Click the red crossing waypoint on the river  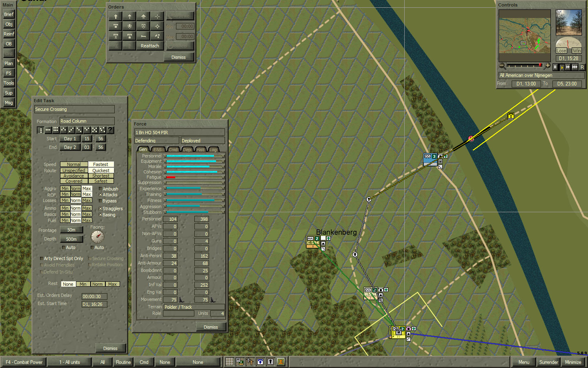pos(471,139)
